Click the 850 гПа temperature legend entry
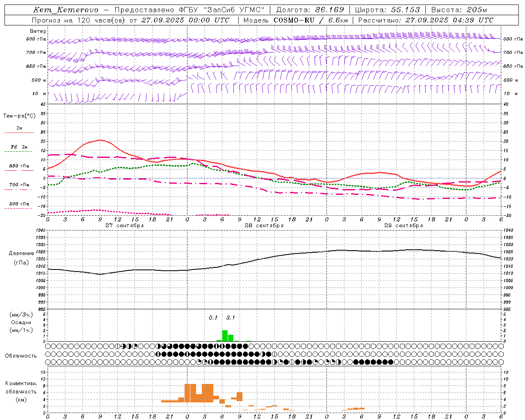This screenshot has height=420, width=525. tap(19, 166)
